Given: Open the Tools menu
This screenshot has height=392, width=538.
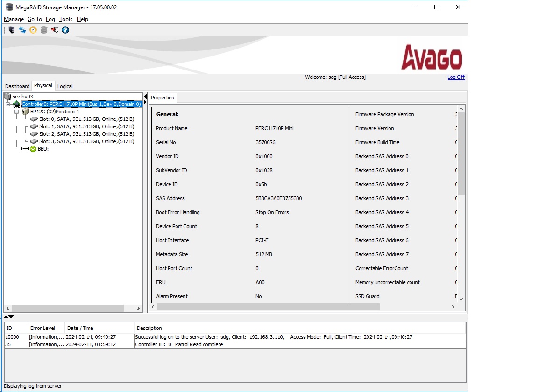Looking at the screenshot, I should click(x=65, y=19).
